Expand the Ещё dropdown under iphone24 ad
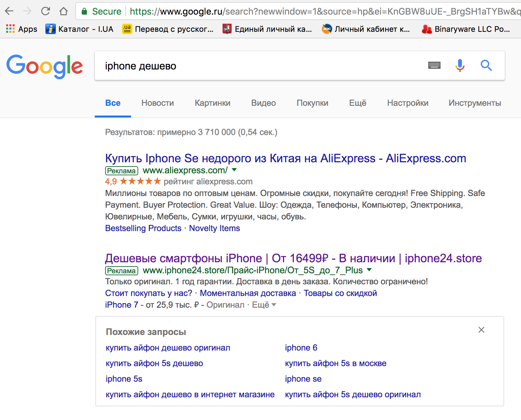Screen dimensions: 521x420 tap(264, 305)
